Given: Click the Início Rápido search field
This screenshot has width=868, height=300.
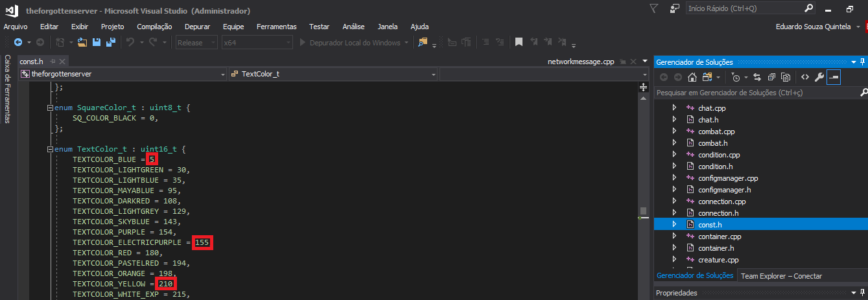Looking at the screenshot, I should pyautogui.click(x=750, y=8).
